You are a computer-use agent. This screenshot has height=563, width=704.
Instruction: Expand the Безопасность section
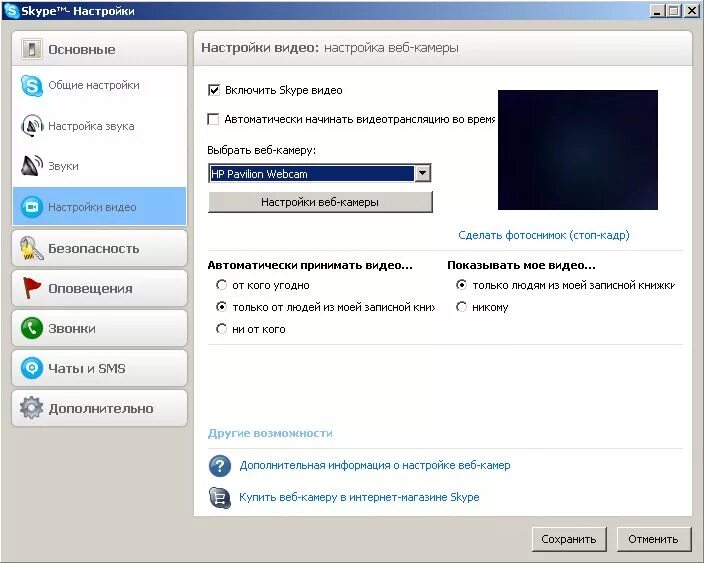click(x=99, y=248)
